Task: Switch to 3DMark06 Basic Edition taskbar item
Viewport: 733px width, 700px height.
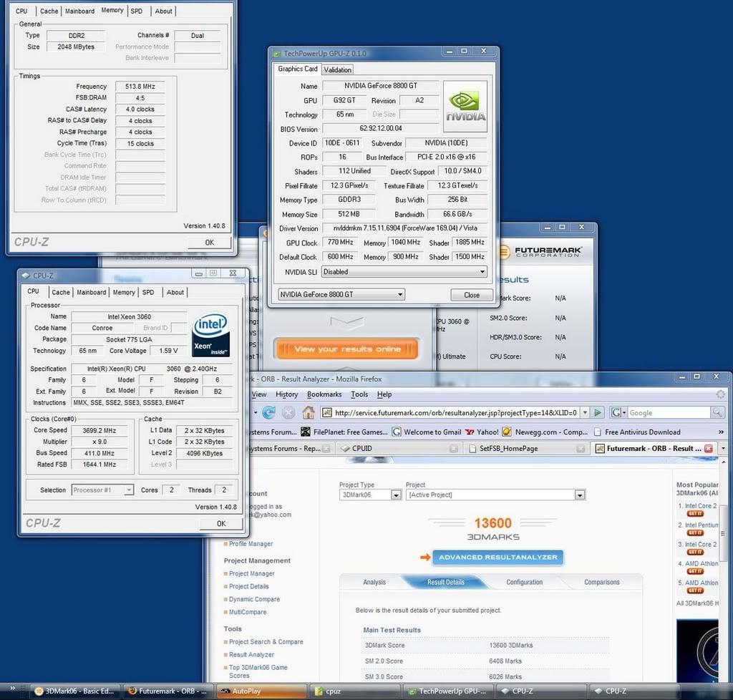Action: click(x=74, y=691)
